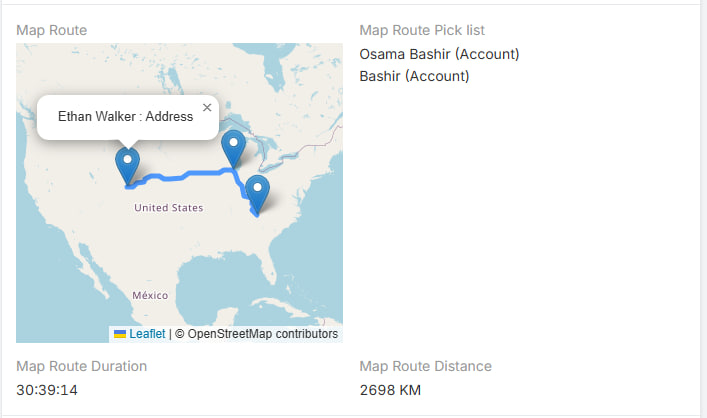Select the second pick list entry, Bashir (Account)
The height and width of the screenshot is (418, 707).
(414, 76)
